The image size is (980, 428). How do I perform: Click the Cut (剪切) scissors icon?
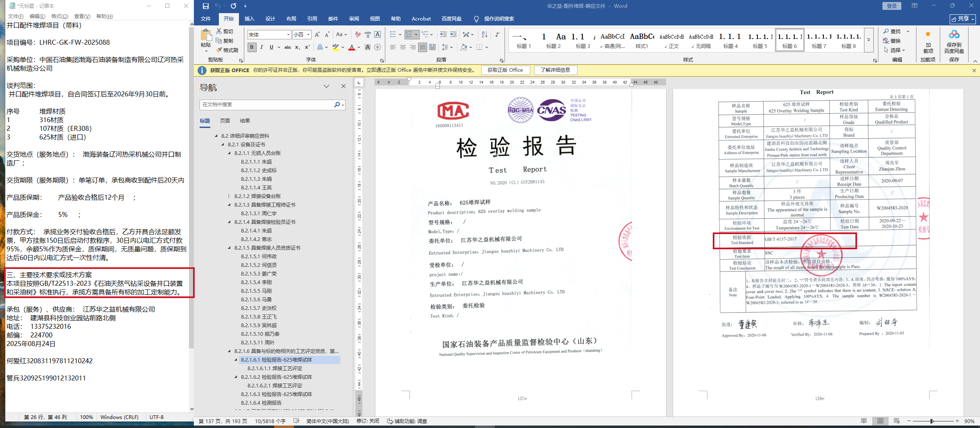(x=219, y=32)
